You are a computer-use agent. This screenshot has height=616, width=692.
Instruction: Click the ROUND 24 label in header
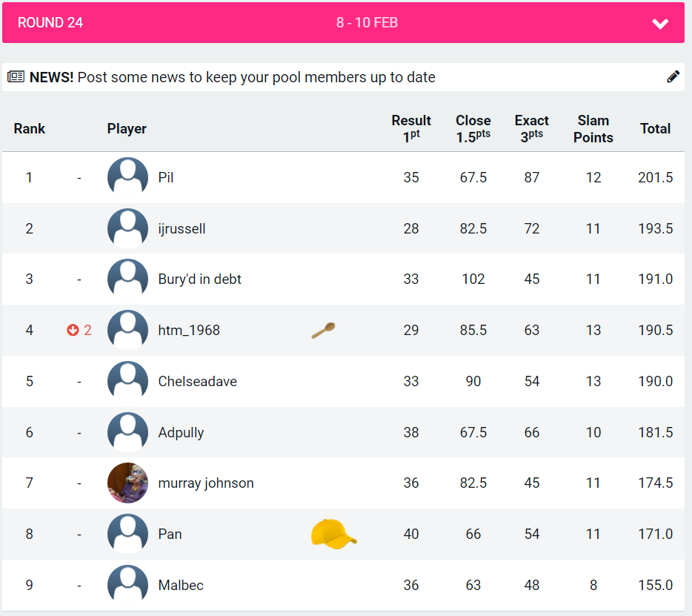(x=50, y=23)
